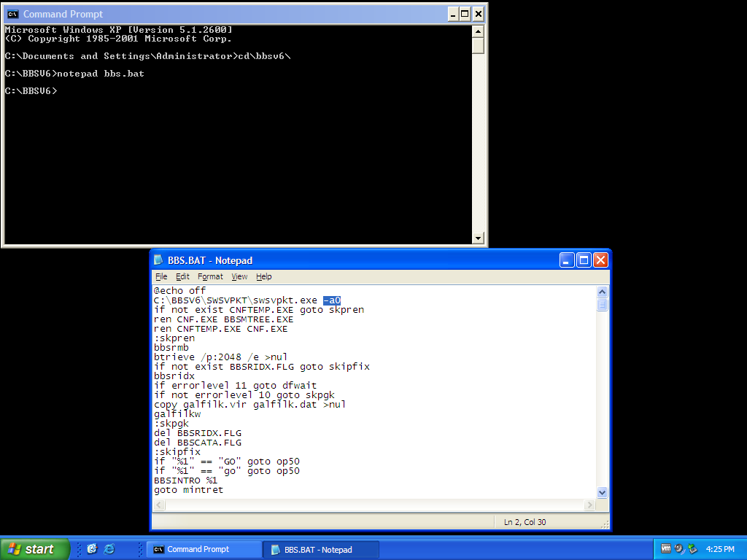Click the Notepad icon in BBS.BAT title bar

(159, 260)
